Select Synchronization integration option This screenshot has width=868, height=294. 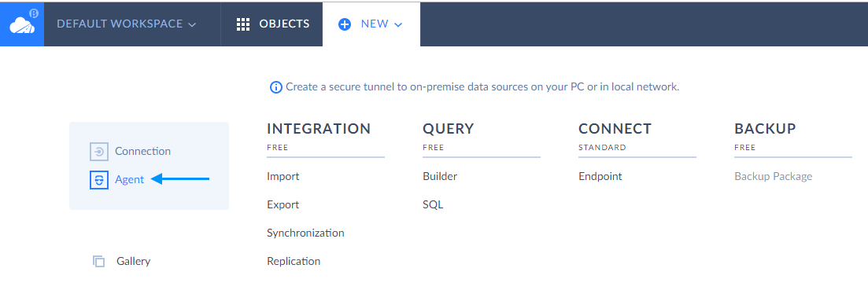(x=305, y=233)
